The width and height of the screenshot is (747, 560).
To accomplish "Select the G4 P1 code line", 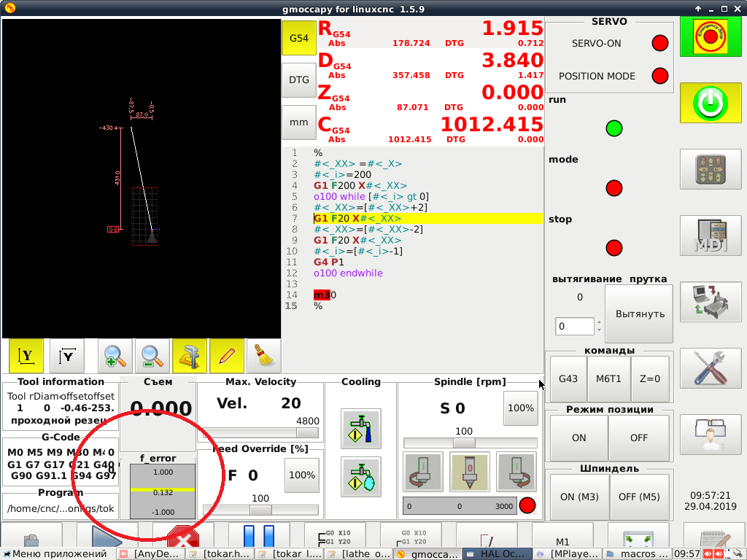I will point(329,262).
